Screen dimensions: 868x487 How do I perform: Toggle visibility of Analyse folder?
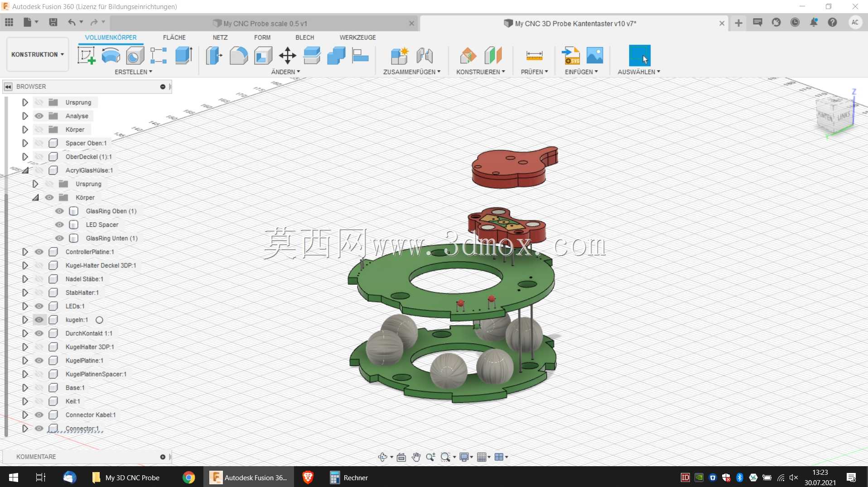click(x=39, y=116)
